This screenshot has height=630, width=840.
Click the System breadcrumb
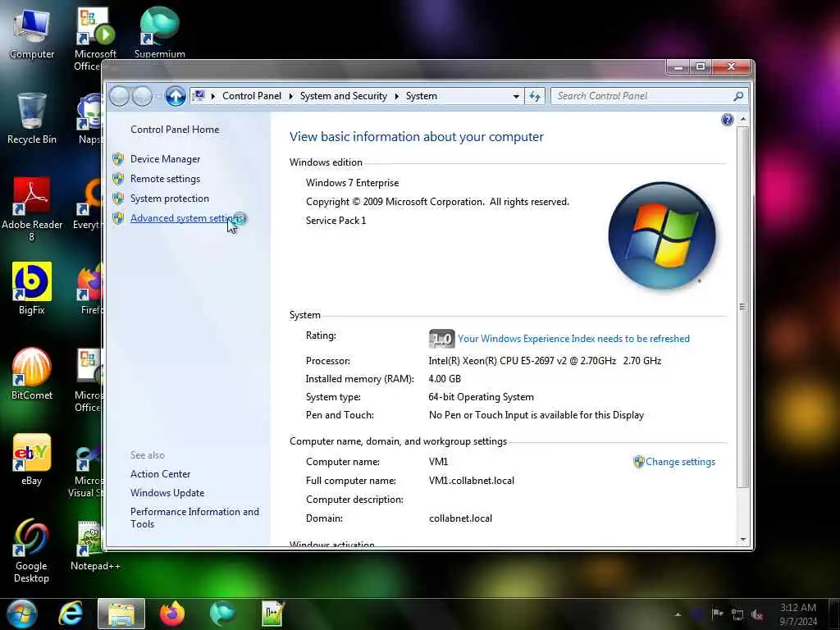tap(422, 96)
